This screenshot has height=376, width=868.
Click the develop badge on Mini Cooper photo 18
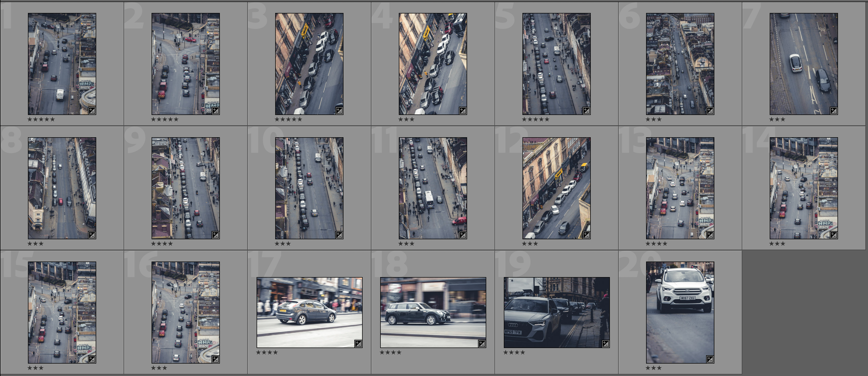482,344
